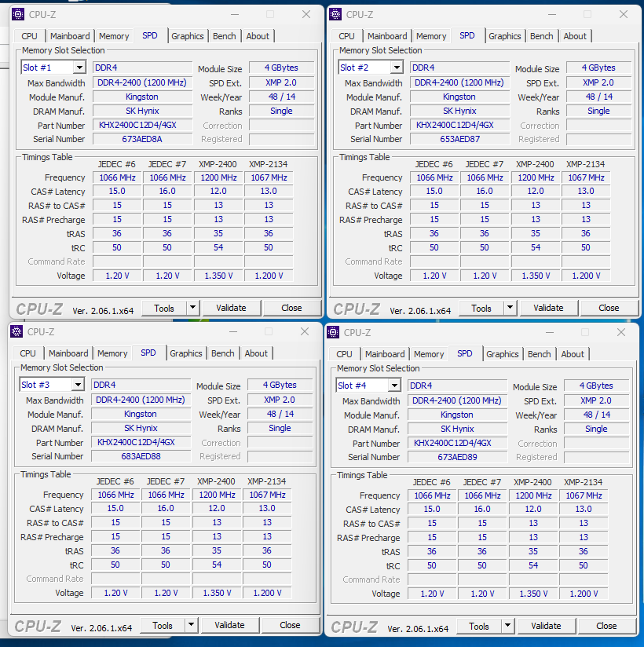Click the CPU-Z title bar icon in Slot #2 window
The image size is (644, 647).
pos(335,14)
